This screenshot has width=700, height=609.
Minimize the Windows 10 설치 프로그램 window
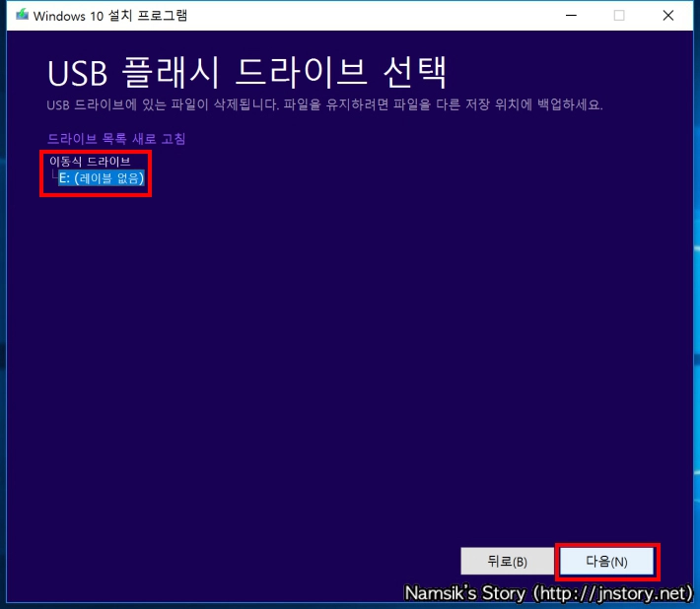click(572, 16)
